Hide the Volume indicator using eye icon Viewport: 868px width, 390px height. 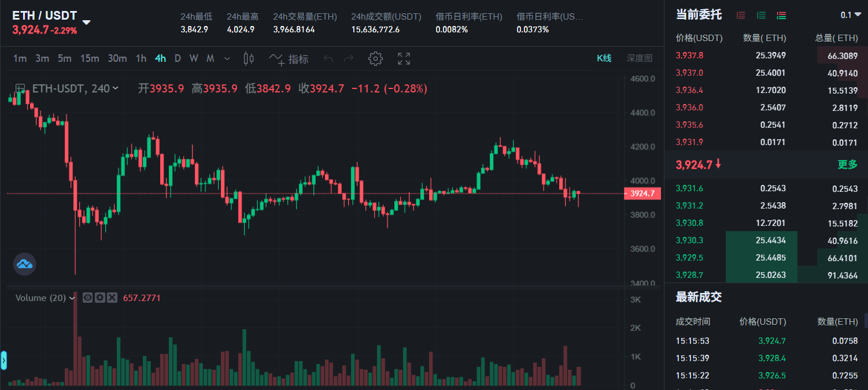tap(88, 298)
